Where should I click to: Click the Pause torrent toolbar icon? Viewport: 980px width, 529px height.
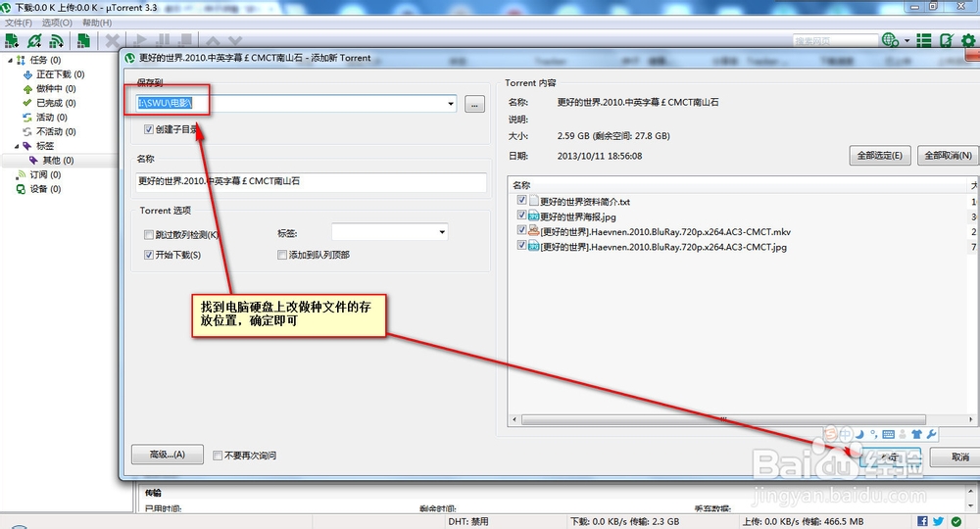(x=163, y=41)
